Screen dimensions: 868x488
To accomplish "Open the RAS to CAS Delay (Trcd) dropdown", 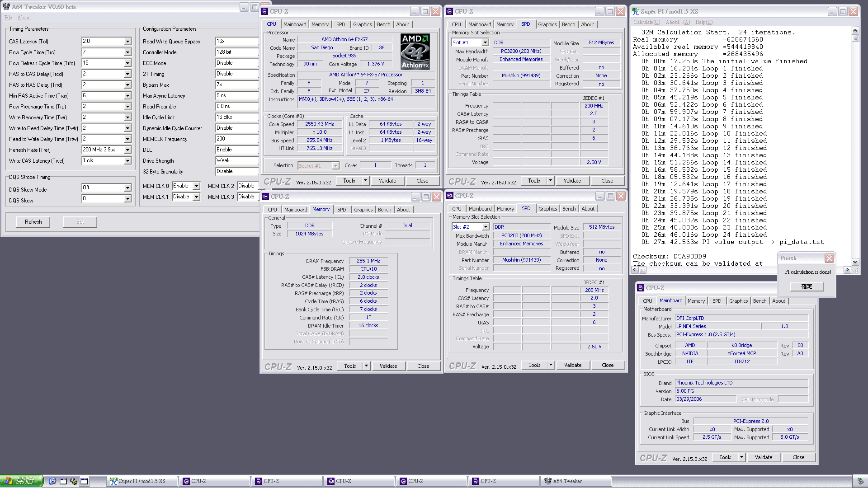I will 127,74.
